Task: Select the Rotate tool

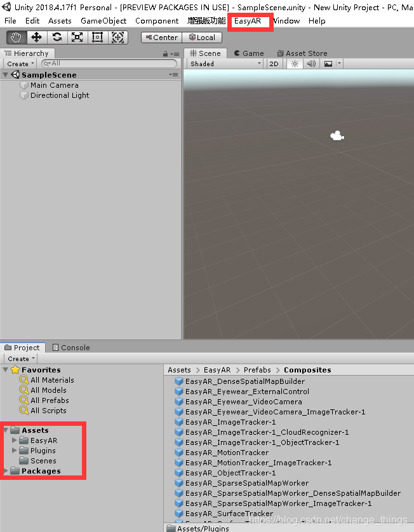Action: click(x=57, y=38)
